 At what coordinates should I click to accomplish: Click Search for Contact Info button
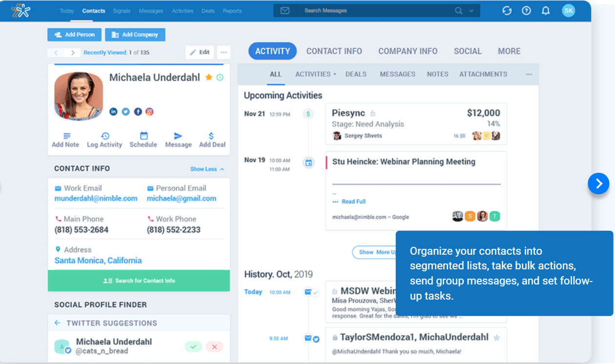pos(139,281)
